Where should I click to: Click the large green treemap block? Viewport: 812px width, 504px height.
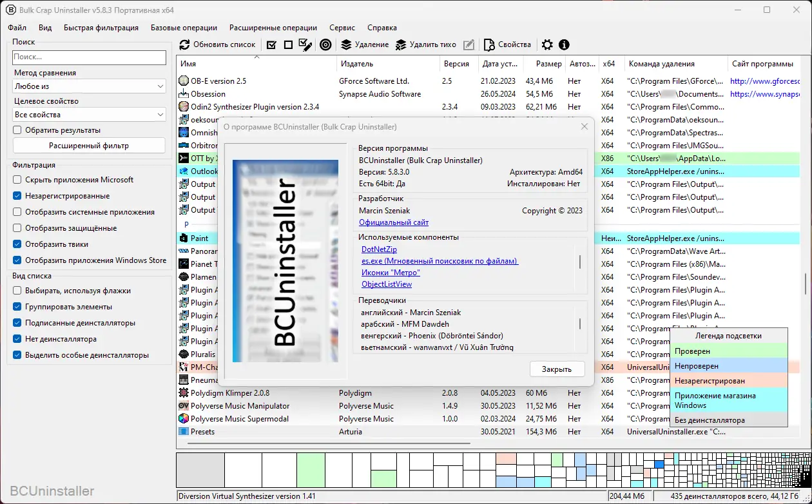[311, 470]
